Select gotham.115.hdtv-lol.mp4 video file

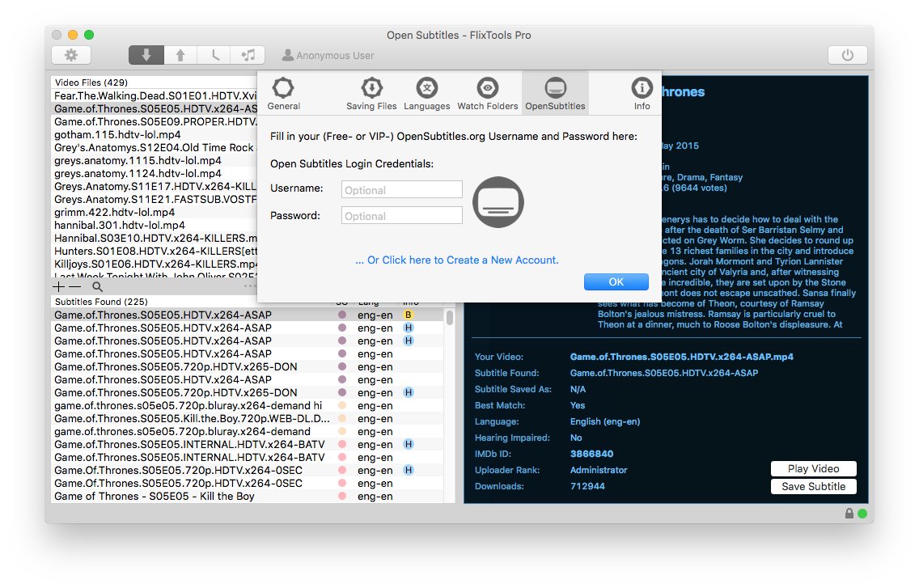[x=155, y=134]
